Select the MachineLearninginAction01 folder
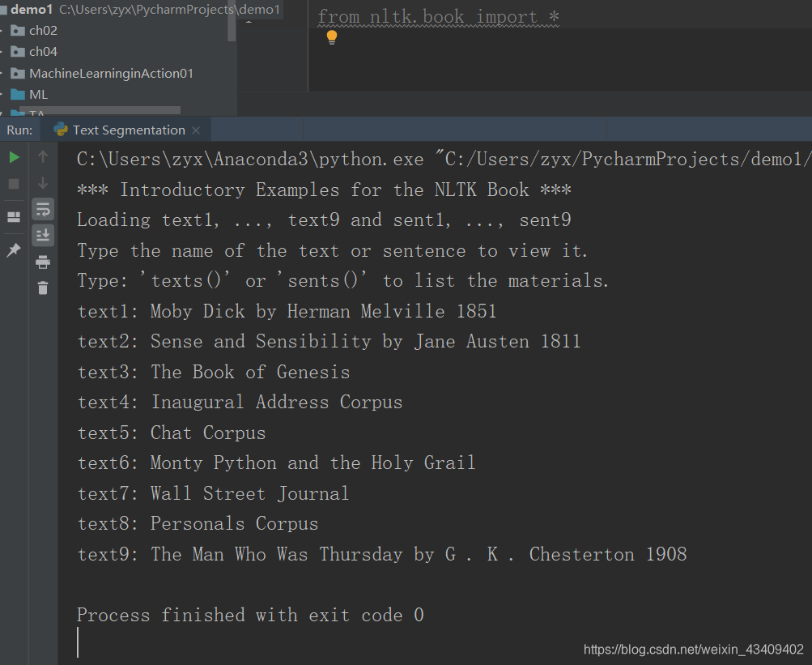 coord(112,73)
